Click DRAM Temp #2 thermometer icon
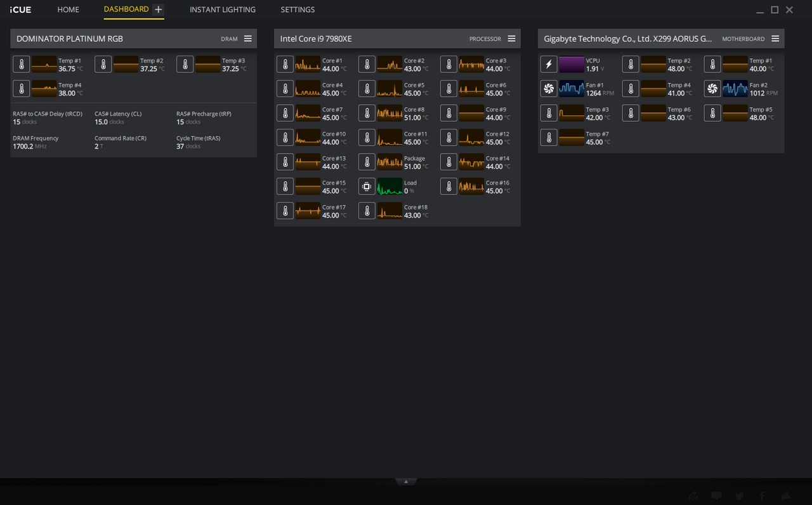Screen dimensions: 812x505 (103, 64)
